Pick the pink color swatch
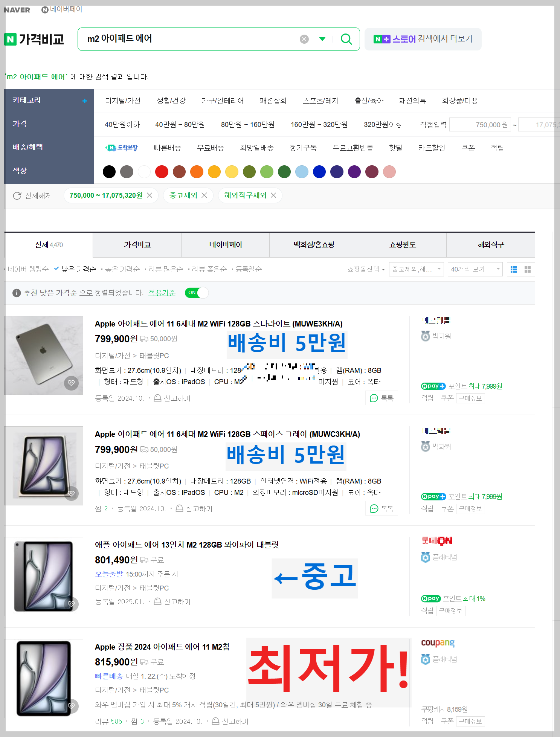 (389, 172)
